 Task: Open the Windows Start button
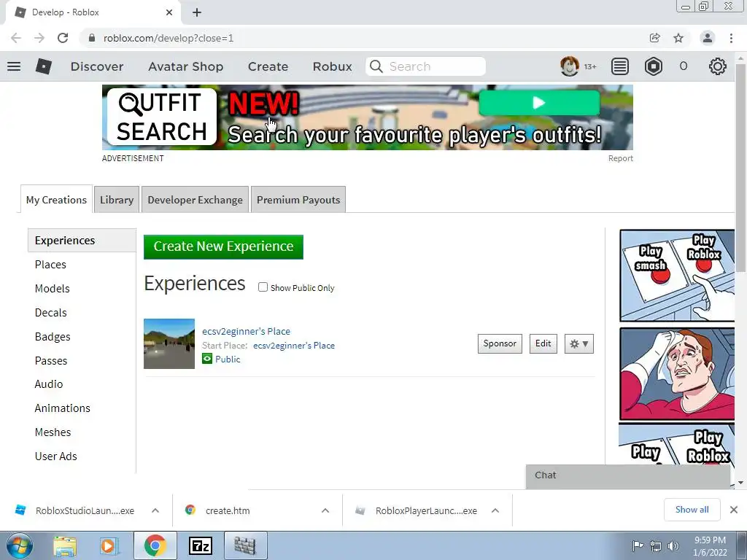(20, 545)
